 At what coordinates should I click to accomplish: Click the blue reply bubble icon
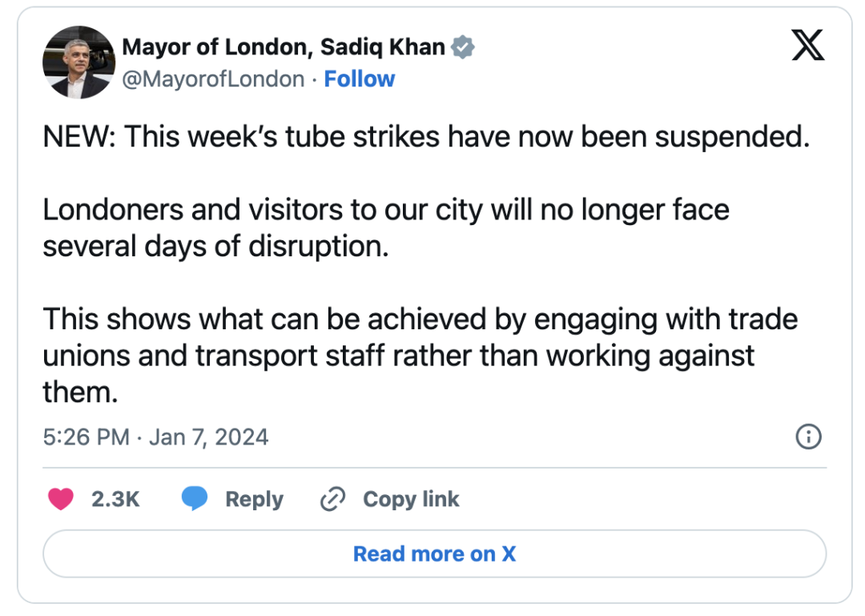195,499
